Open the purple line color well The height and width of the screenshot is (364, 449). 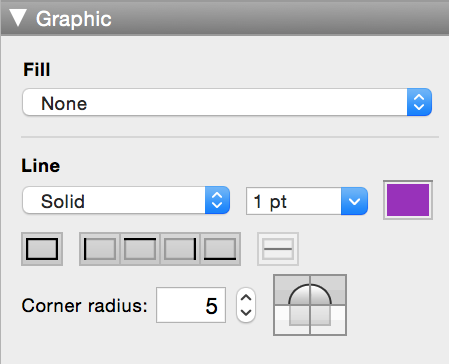coord(408,200)
